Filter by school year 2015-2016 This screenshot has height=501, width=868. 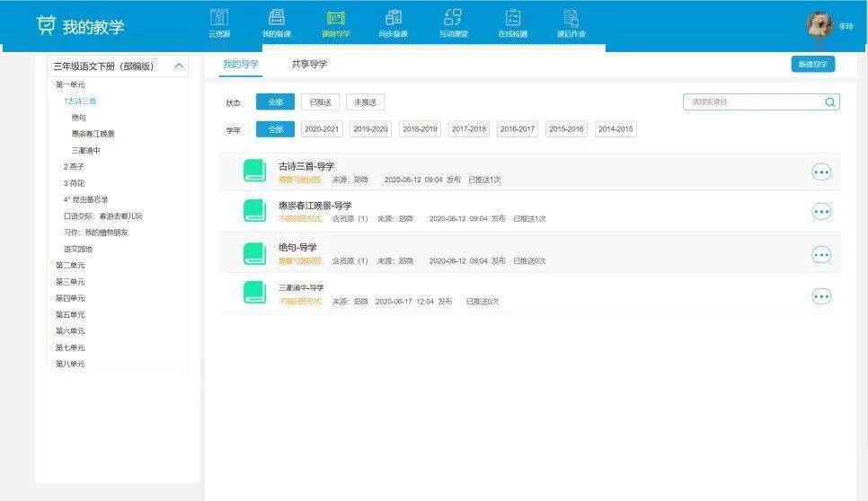(566, 129)
